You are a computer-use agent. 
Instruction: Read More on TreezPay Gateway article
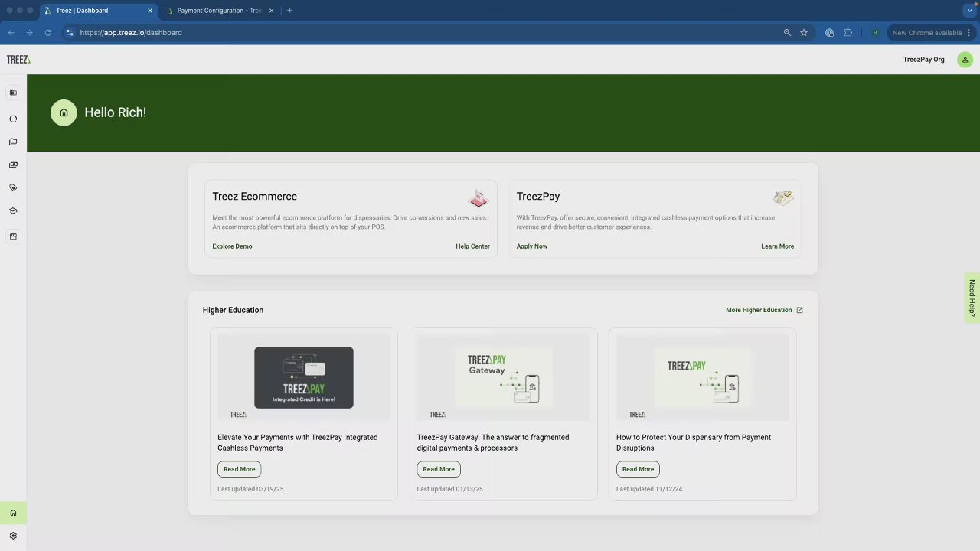pyautogui.click(x=439, y=469)
